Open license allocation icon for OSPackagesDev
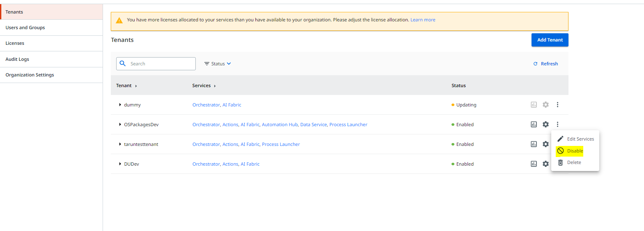The height and width of the screenshot is (231, 644). (534, 124)
